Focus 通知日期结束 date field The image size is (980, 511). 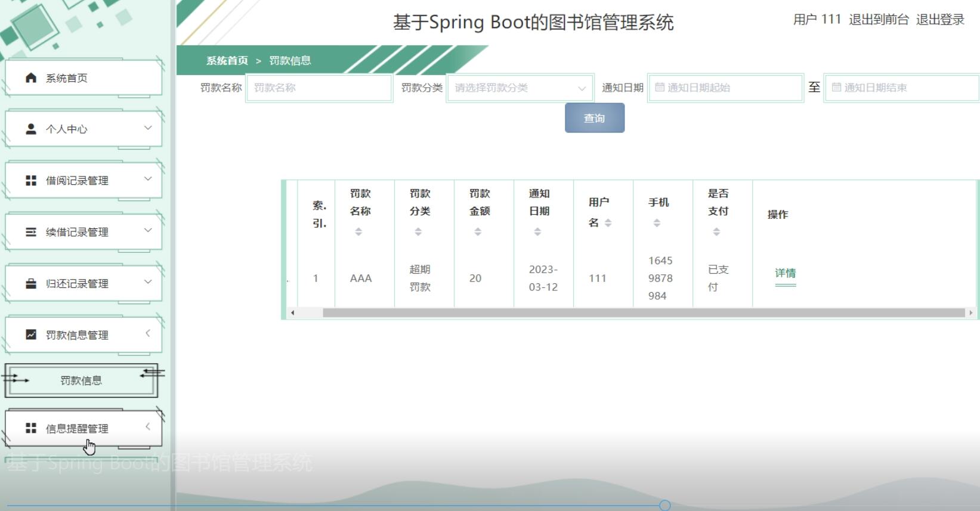pos(902,88)
